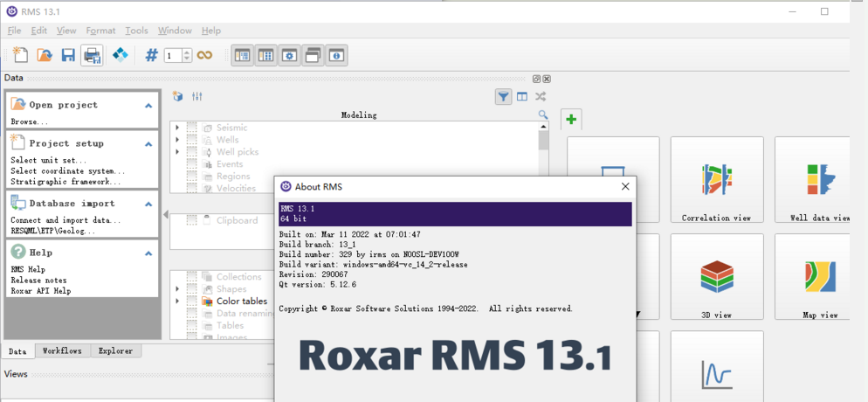This screenshot has height=402, width=868.
Task: Click Connect and import data... link
Action: tap(65, 220)
